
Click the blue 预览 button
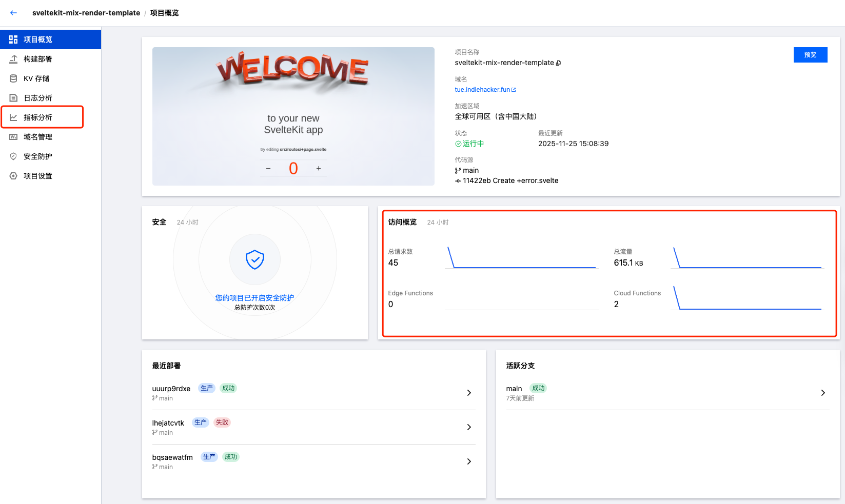(810, 55)
